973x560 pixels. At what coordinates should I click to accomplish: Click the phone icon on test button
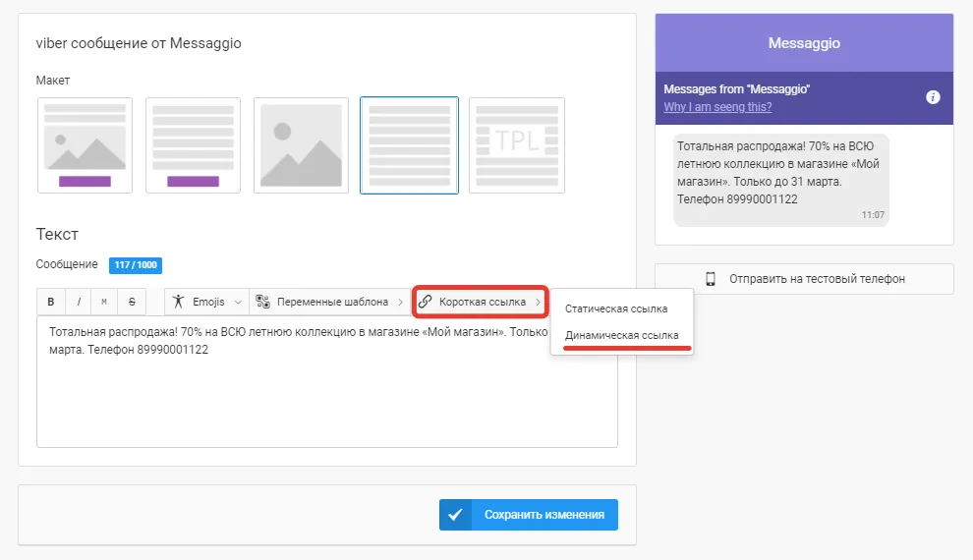coord(711,279)
